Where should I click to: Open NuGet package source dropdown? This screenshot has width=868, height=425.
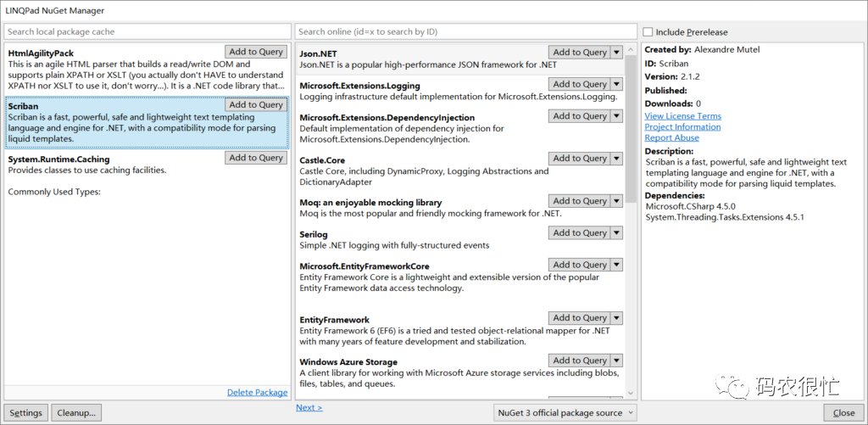[x=565, y=413]
